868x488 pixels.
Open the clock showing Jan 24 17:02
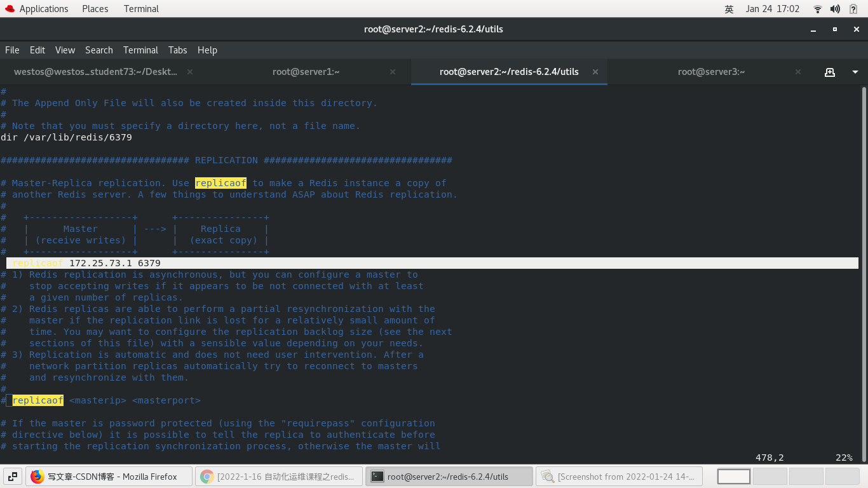[x=773, y=9]
